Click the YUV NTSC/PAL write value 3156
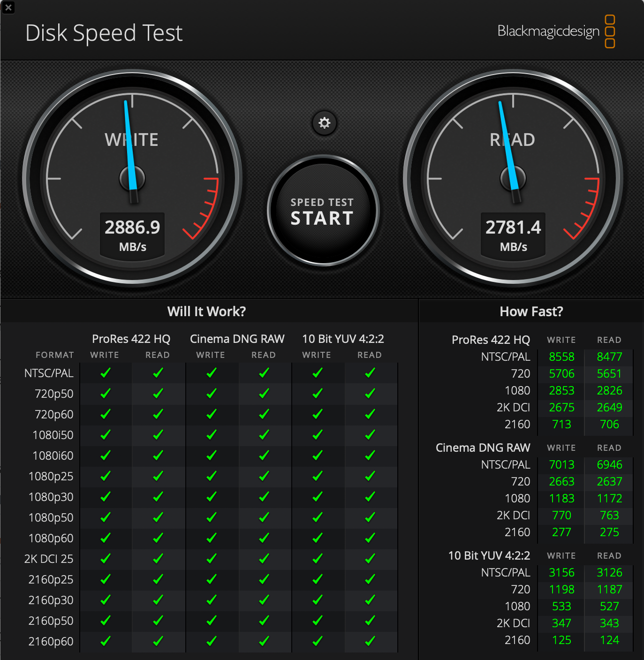This screenshot has width=644, height=660. [x=561, y=573]
